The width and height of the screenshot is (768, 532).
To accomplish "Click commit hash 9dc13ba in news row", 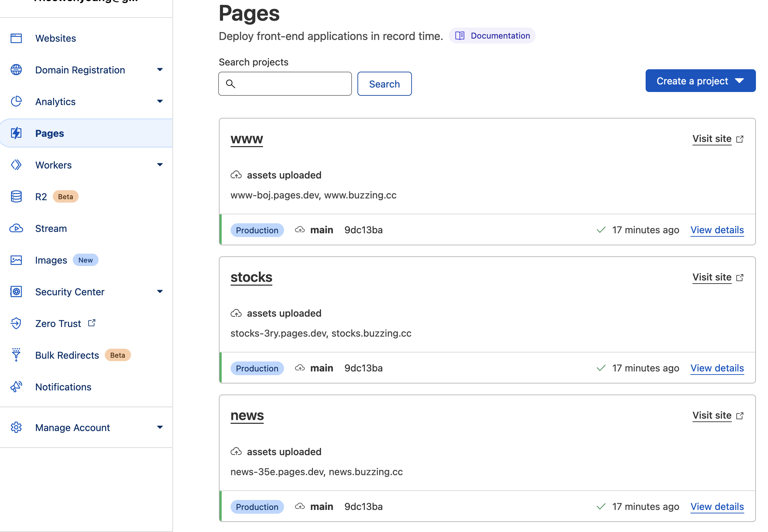I will (363, 507).
